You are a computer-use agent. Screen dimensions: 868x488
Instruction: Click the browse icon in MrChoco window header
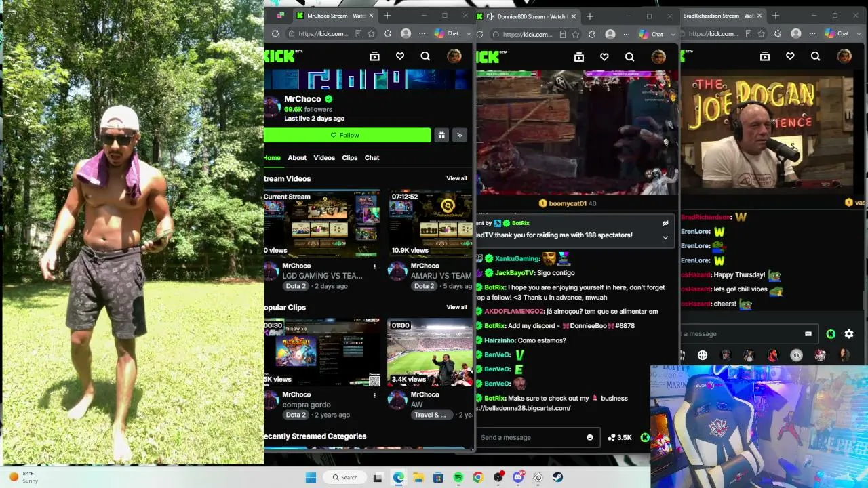375,57
